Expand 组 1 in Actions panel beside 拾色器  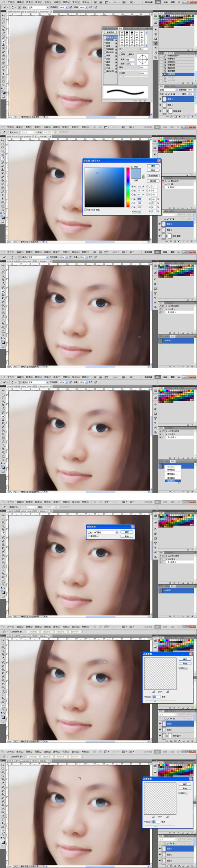tap(165, 184)
